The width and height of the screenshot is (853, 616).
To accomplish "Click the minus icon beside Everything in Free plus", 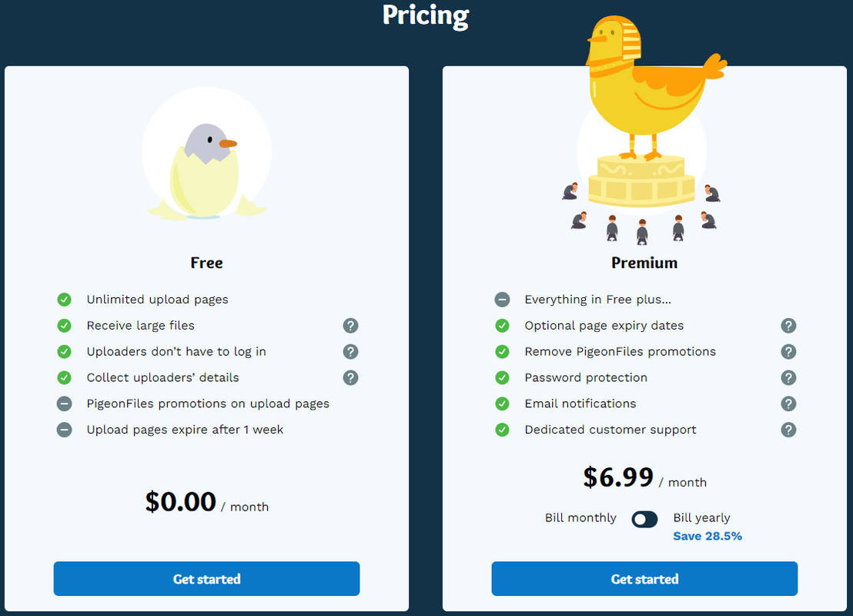I will 502,300.
